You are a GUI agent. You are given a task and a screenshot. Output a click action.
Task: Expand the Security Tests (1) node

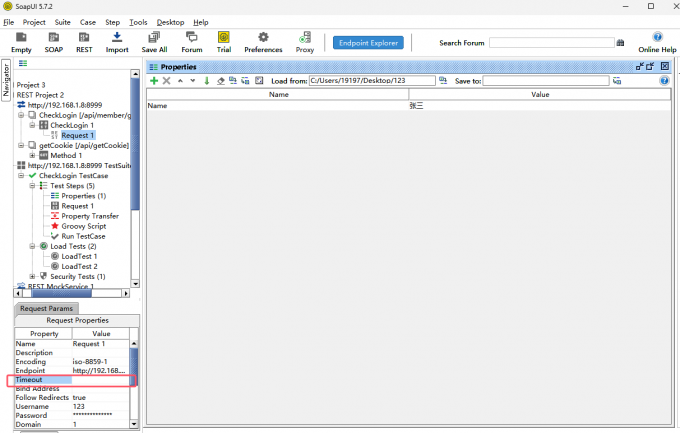click(32, 276)
